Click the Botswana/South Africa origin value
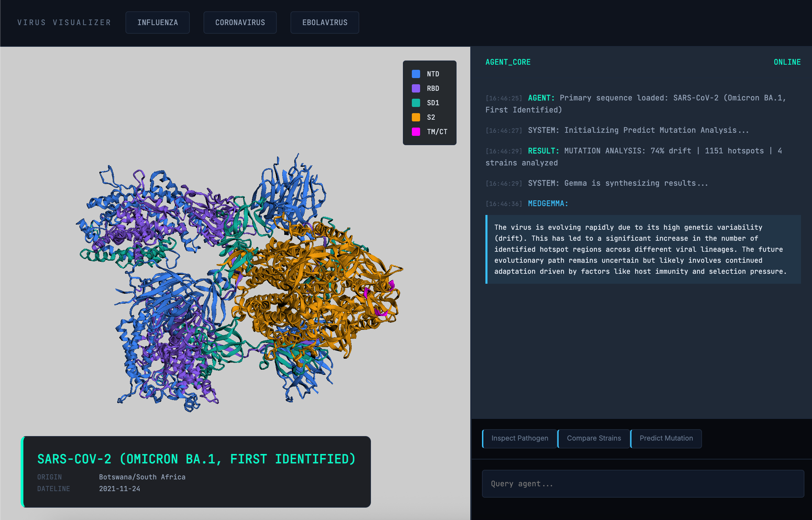 (x=142, y=477)
